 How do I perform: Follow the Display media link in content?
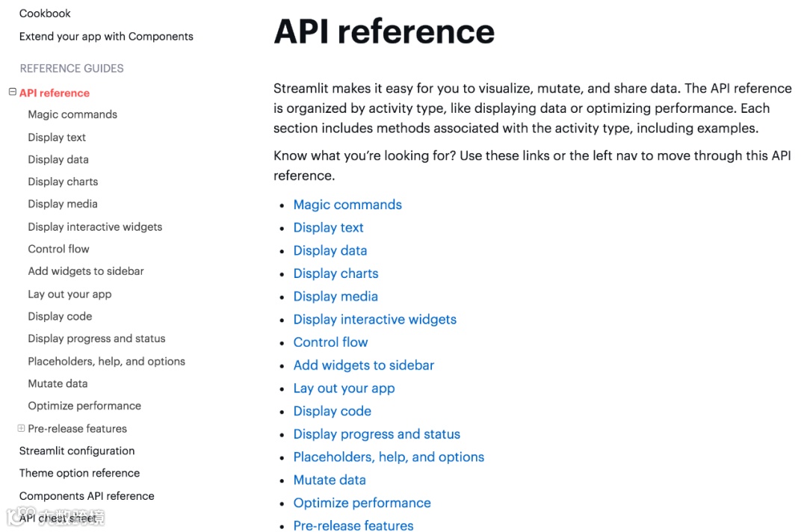[336, 297]
